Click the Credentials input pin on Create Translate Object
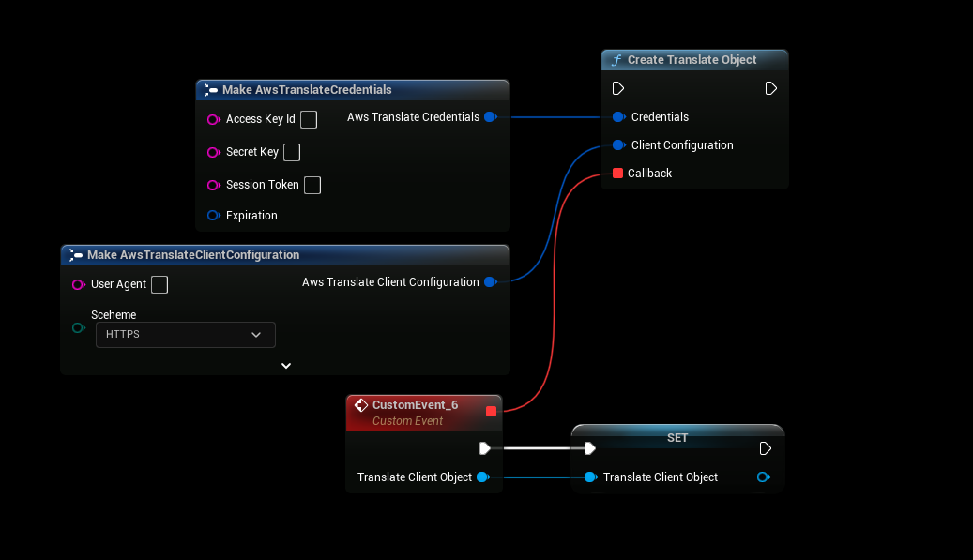973x560 pixels. pos(618,117)
